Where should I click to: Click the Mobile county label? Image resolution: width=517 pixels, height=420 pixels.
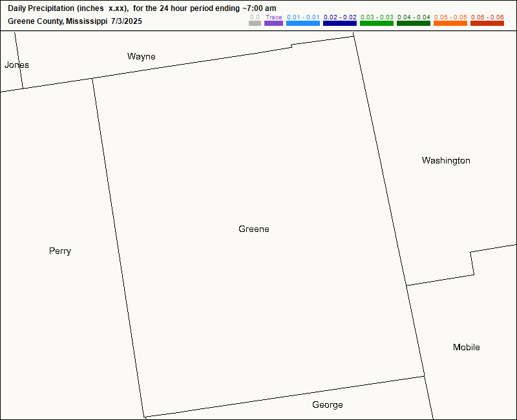(x=466, y=347)
